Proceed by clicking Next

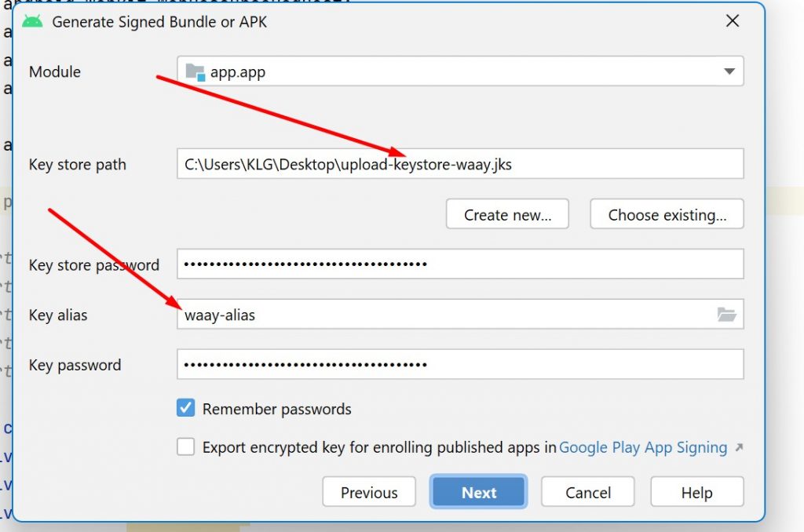coord(478,493)
